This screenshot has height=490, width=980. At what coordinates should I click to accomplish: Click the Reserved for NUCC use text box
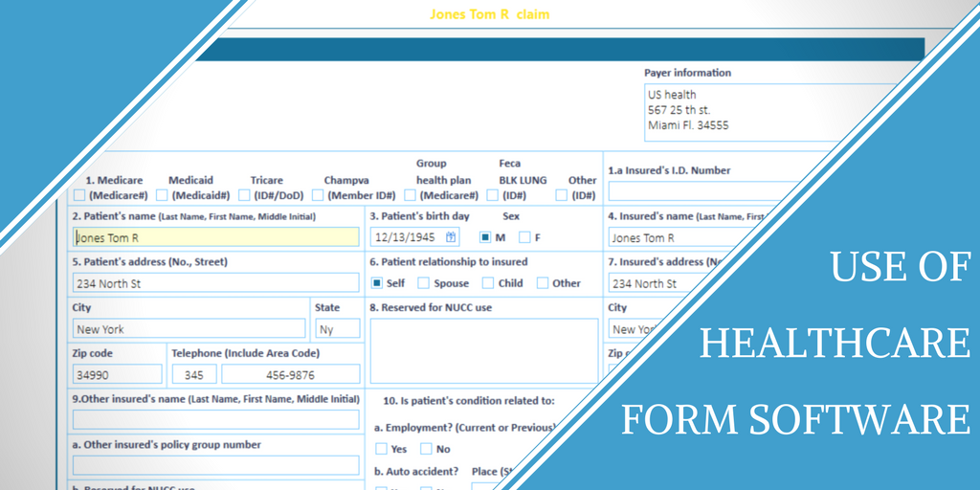(x=484, y=351)
